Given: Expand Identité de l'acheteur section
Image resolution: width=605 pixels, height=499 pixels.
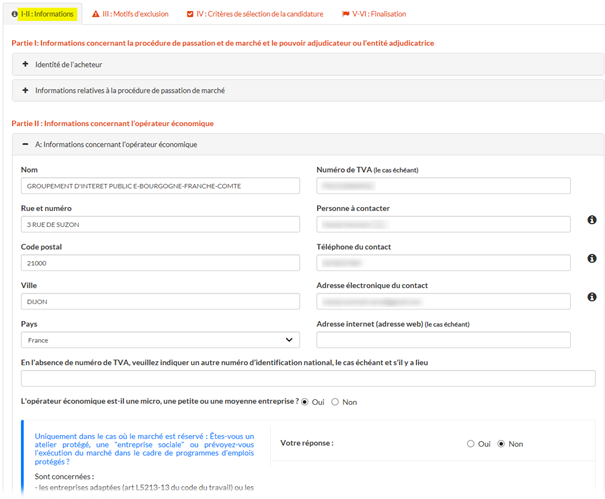Looking at the screenshot, I should (25, 64).
